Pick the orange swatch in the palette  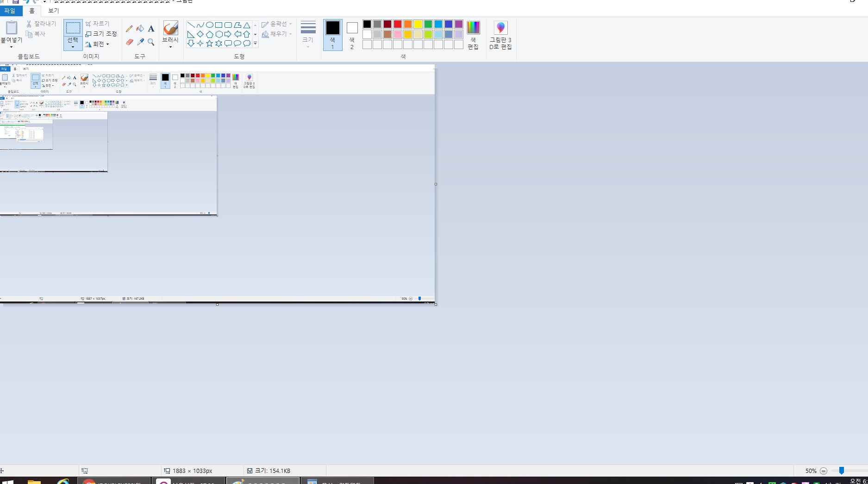click(x=408, y=24)
